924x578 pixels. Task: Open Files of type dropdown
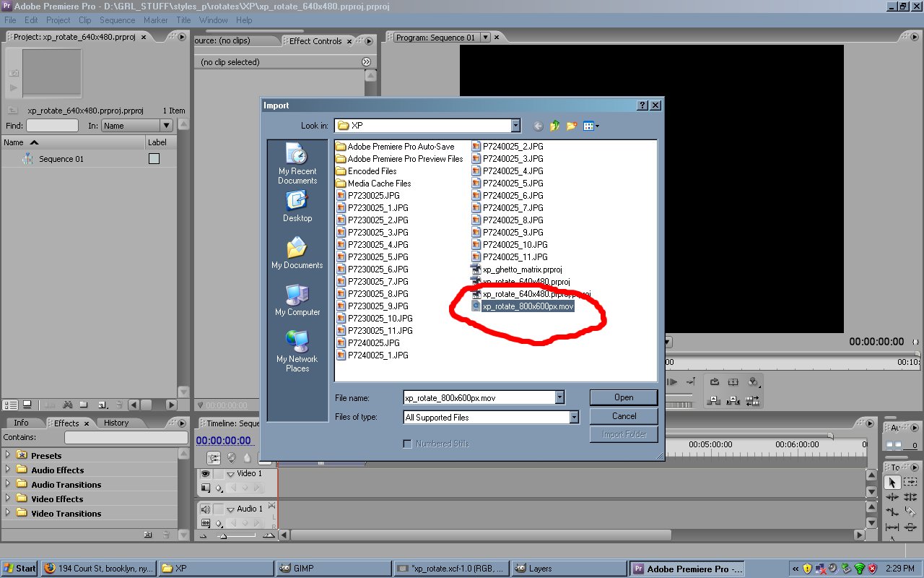[x=574, y=418]
